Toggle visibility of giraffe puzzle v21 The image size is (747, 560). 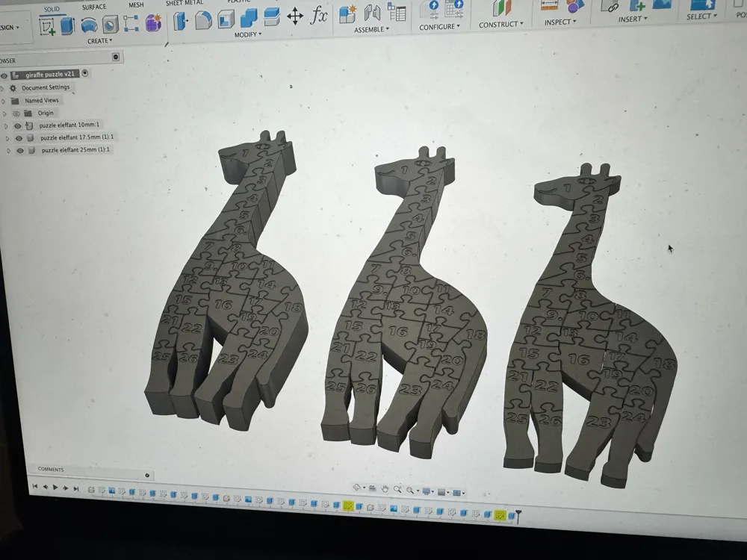coord(4,75)
